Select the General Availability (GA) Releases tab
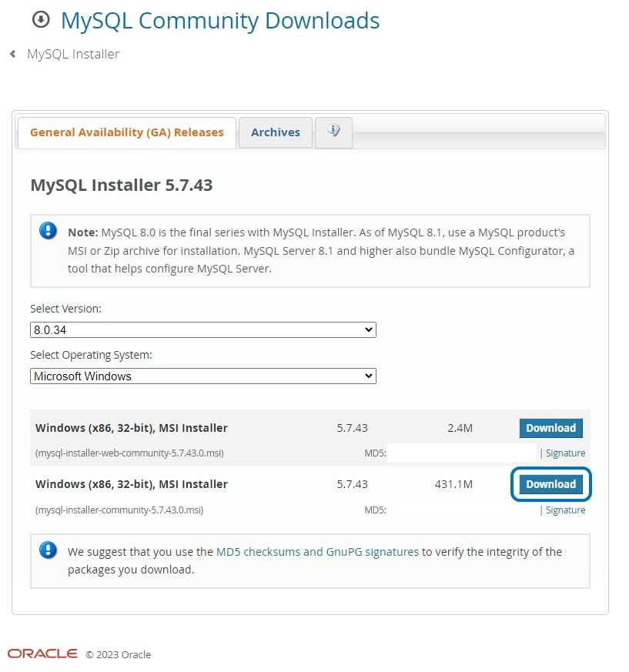This screenshot has height=672, width=629. (x=127, y=132)
